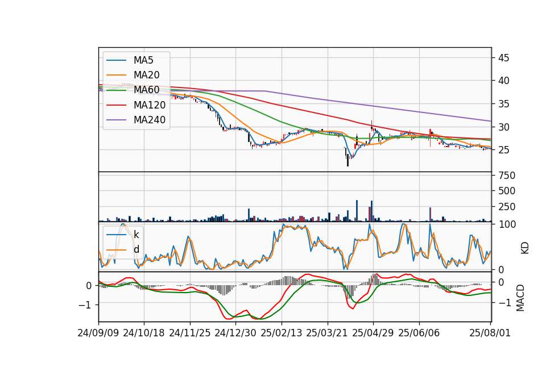Click the 25/04/29 date tick label
Screen dimensions: 546x392
(373, 333)
